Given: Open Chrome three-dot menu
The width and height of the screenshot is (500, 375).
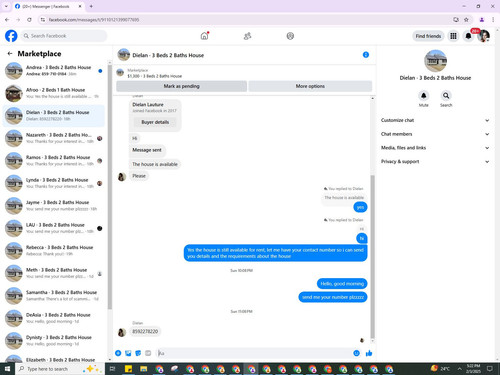Looking at the screenshot, I should [x=493, y=20].
